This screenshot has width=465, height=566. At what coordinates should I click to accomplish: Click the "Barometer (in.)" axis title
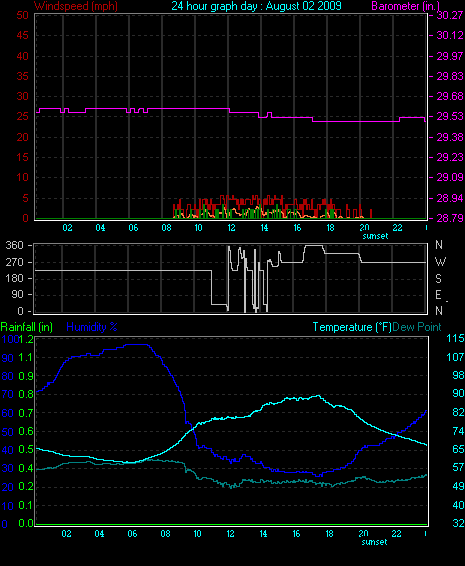(x=406, y=6)
